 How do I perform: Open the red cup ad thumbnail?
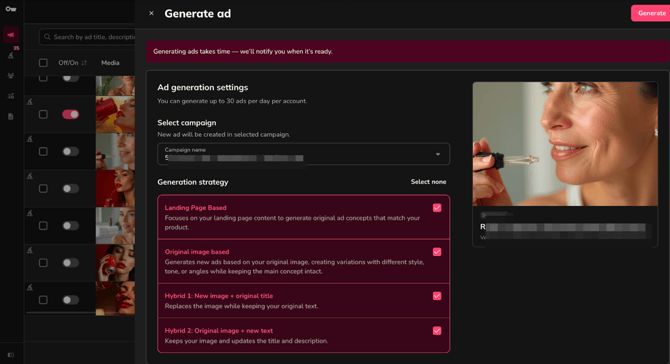coord(115,114)
